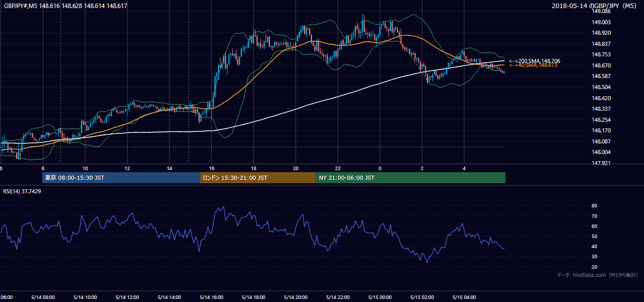Click price axis label 148.170

pyautogui.click(x=601, y=130)
